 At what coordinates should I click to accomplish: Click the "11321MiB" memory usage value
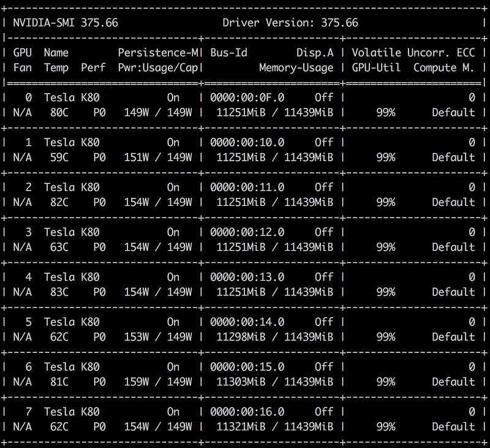click(x=241, y=427)
